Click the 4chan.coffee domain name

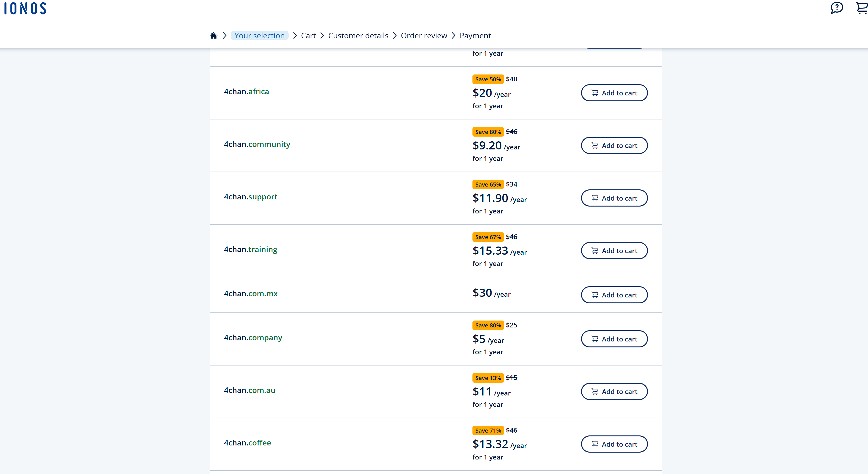247,443
